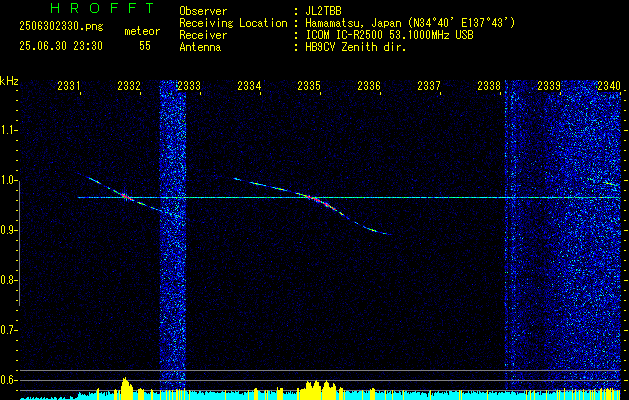Click the bright echo peak near 2332
Image resolution: width=629 pixels, height=400 pixels.
127,197
